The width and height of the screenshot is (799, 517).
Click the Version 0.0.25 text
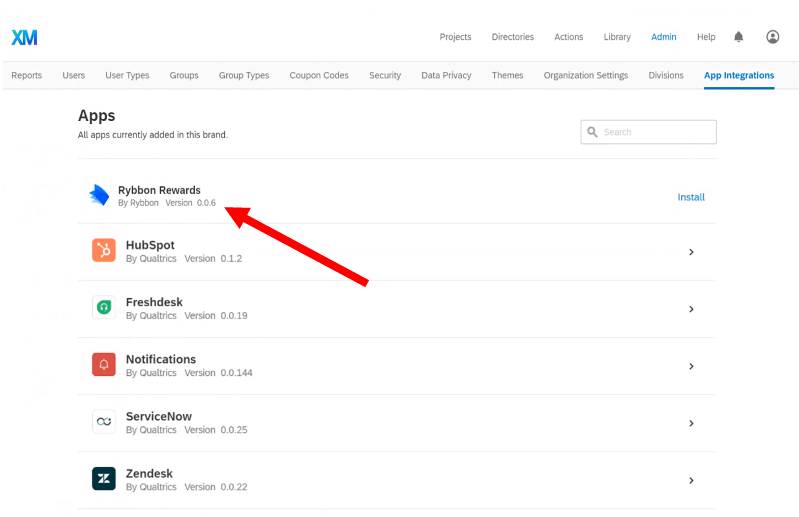216,430
